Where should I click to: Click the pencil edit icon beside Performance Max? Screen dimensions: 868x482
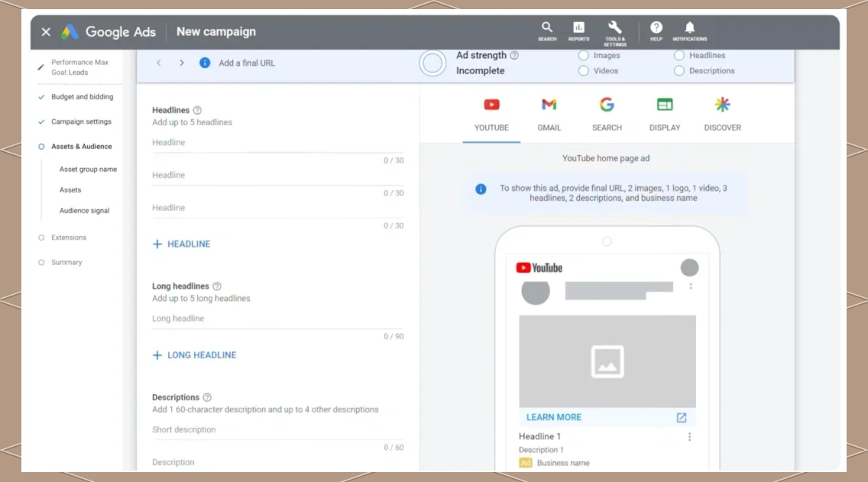click(40, 67)
